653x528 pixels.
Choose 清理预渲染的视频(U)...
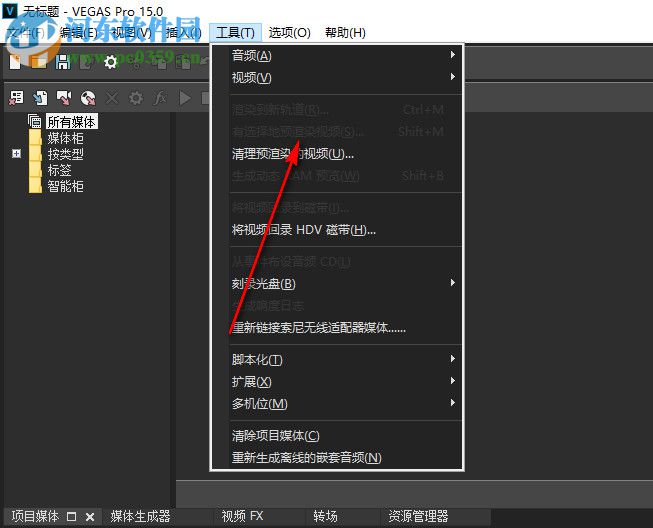[x=344, y=154]
